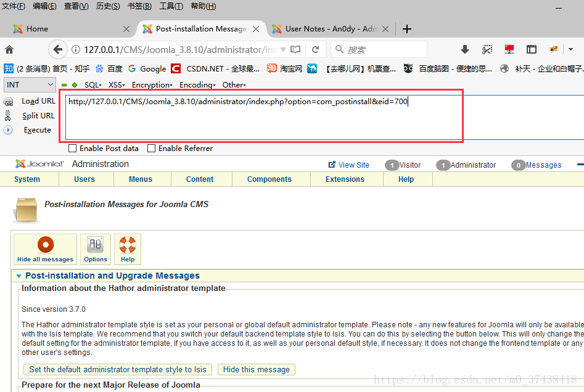Switch to the Home tab
The image size is (584, 392).
tap(71, 29)
